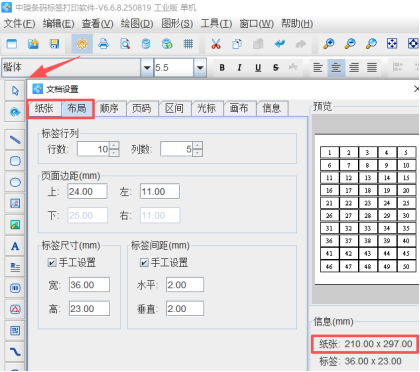
Task: Toggle underline formatting U
Action: (258, 68)
